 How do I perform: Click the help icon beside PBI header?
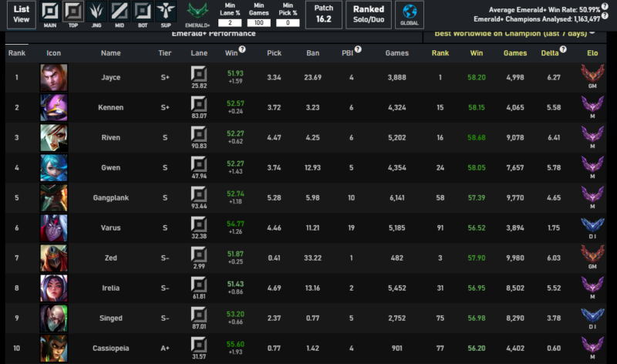coord(358,49)
